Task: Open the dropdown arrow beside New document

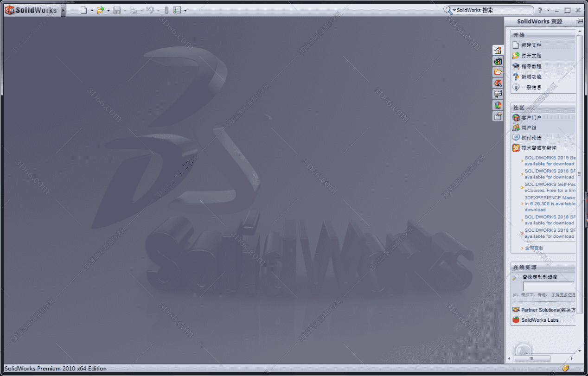Action: (x=92, y=10)
